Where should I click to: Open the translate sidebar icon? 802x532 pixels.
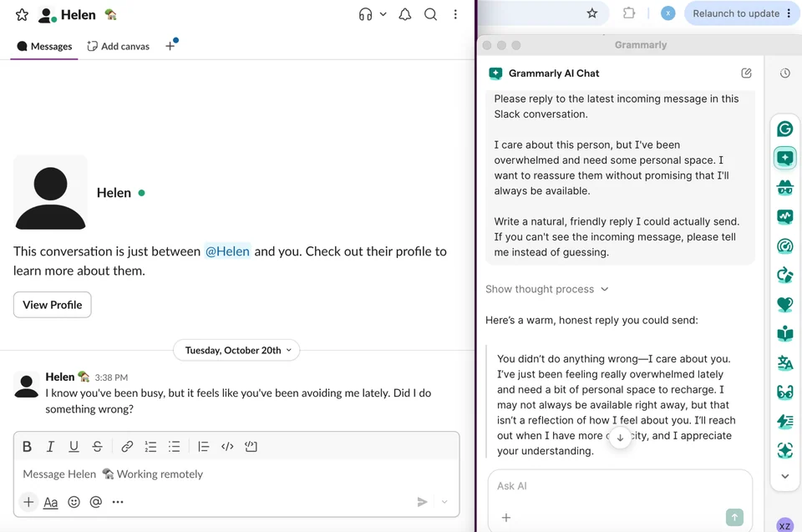[784, 363]
